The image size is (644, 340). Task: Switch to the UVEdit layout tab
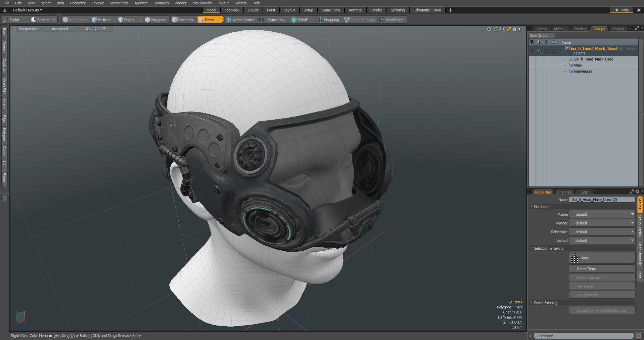click(x=253, y=10)
